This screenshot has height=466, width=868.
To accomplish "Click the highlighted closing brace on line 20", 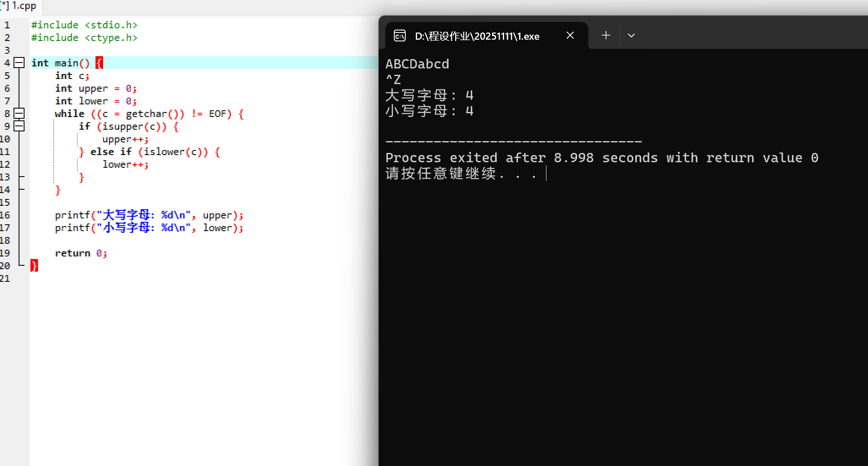I will (34, 266).
